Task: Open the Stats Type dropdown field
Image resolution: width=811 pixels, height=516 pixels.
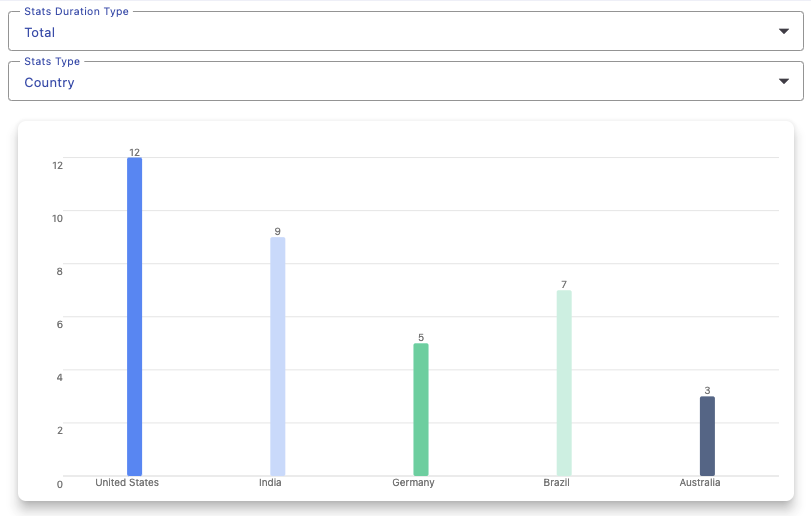Action: pyautogui.click(x=390, y=82)
